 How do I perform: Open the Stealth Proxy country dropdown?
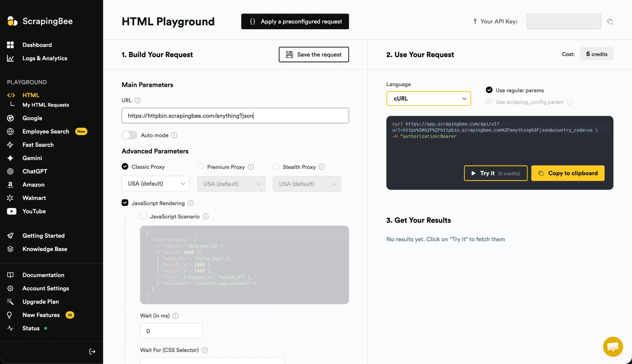(307, 184)
